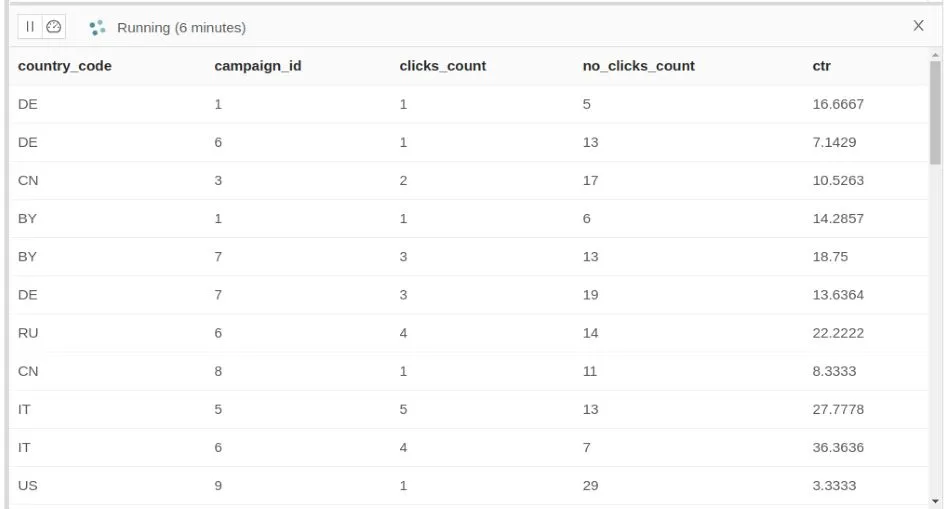Click country code in the 13.6364 row
Screen dimensions: 950x509
point(27,295)
